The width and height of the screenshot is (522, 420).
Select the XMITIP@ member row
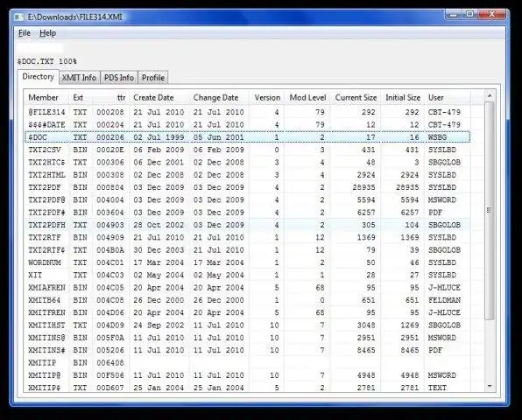[x=247, y=375]
